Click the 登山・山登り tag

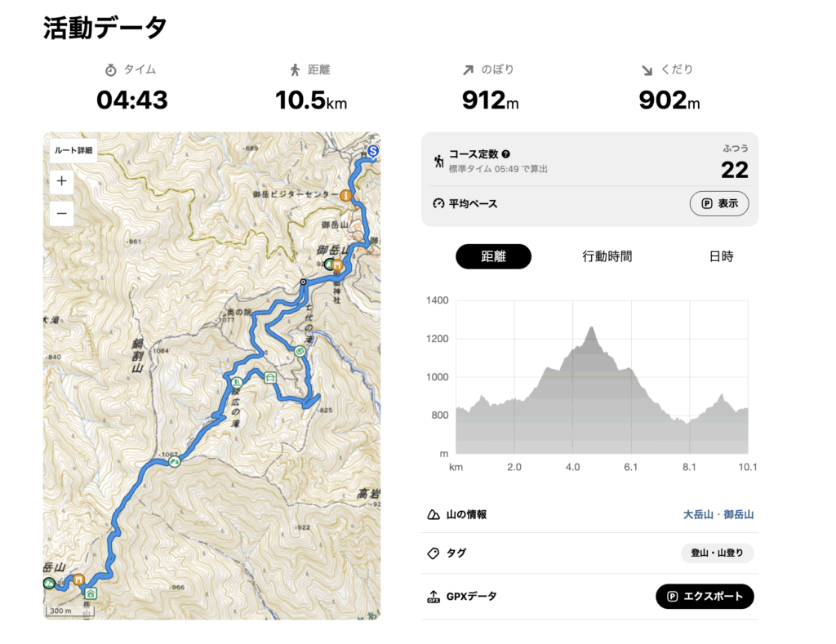[717, 553]
